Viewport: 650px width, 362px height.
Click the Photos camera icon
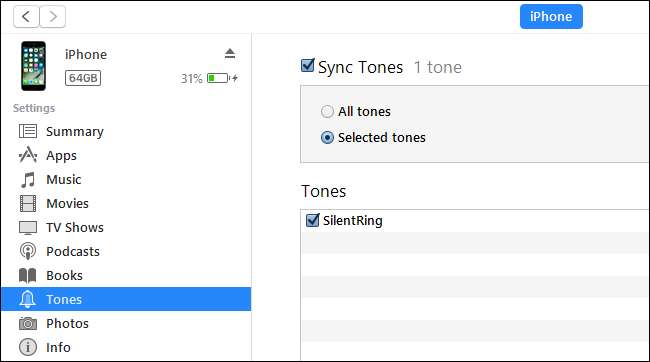tap(28, 323)
